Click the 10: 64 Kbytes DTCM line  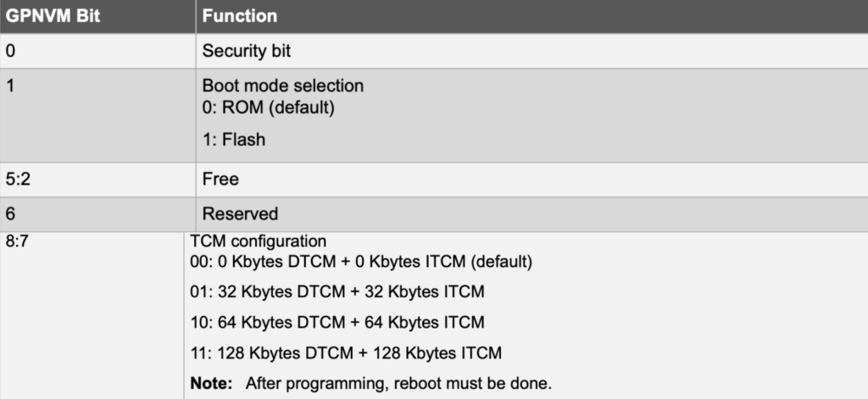(337, 323)
